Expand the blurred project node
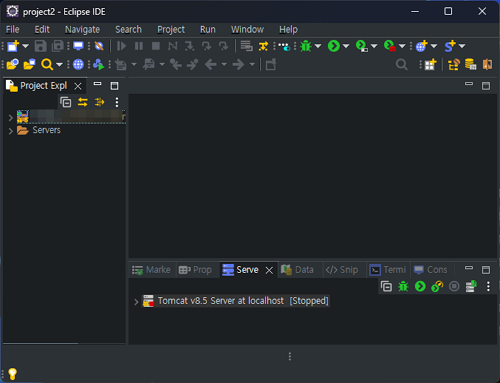Image resolution: width=500 pixels, height=383 pixels. click(x=10, y=117)
